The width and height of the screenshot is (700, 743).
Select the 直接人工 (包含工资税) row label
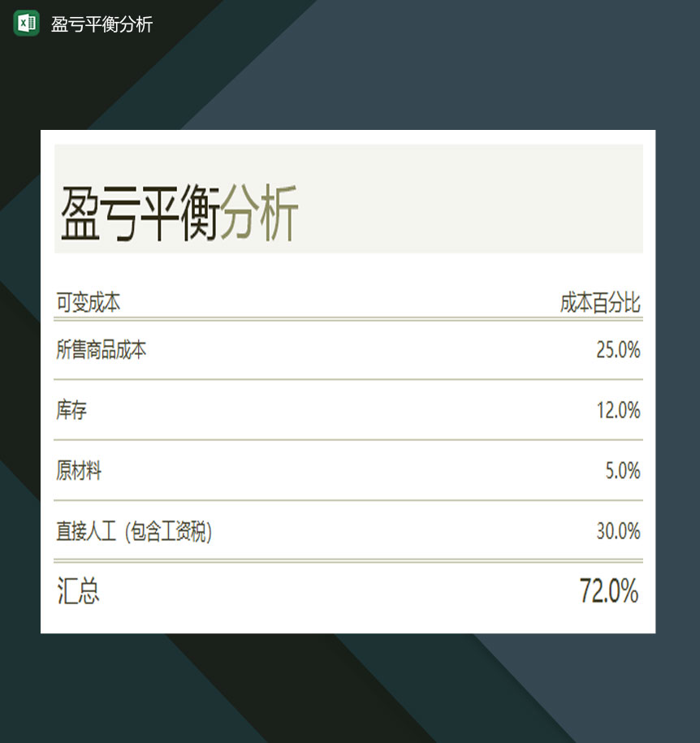tap(134, 531)
